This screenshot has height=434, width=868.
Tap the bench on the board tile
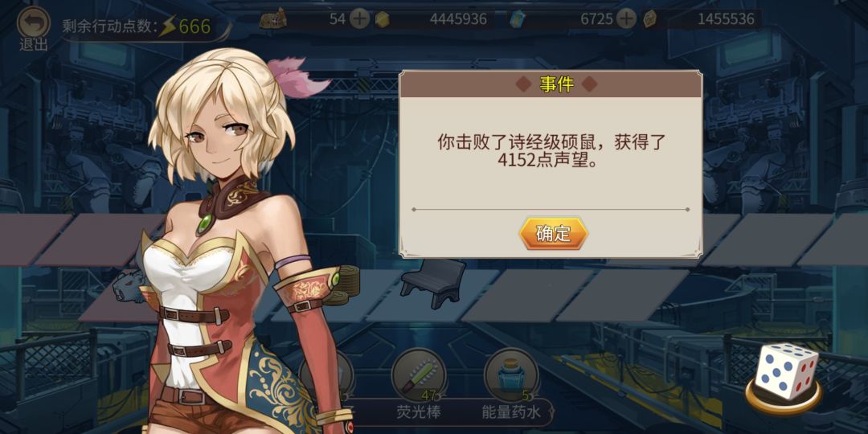(x=433, y=282)
